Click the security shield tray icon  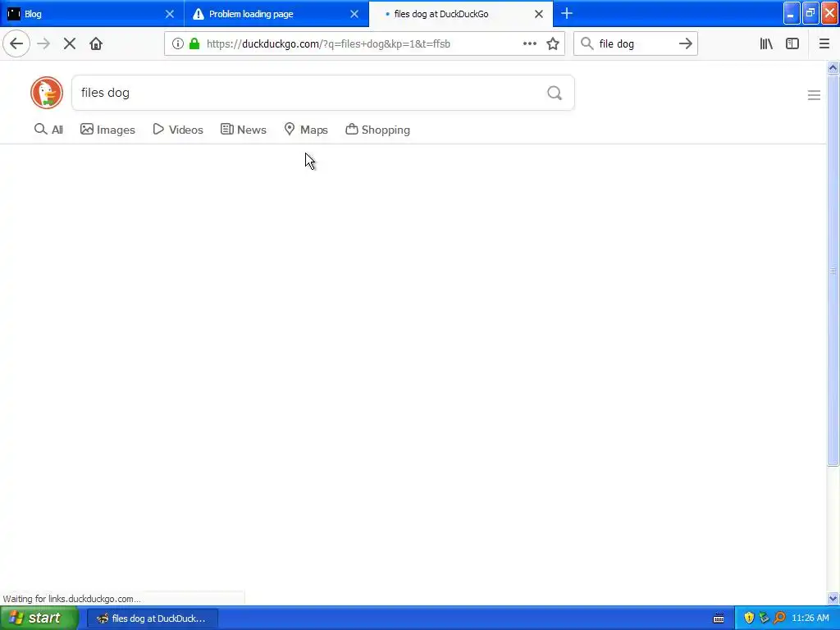[749, 619]
